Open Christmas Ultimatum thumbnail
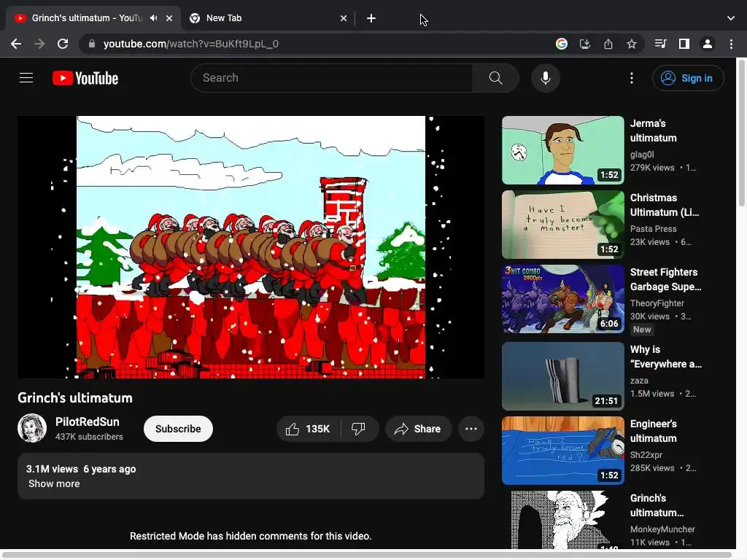747x560 pixels. (563, 225)
